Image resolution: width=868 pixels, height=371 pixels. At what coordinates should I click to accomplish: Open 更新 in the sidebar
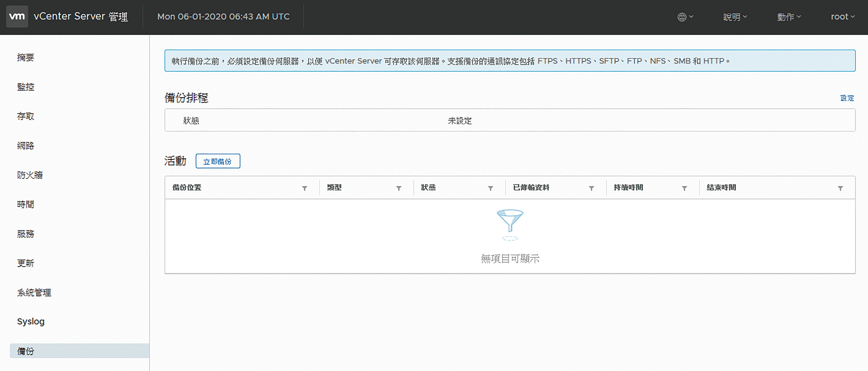pyautogui.click(x=26, y=263)
